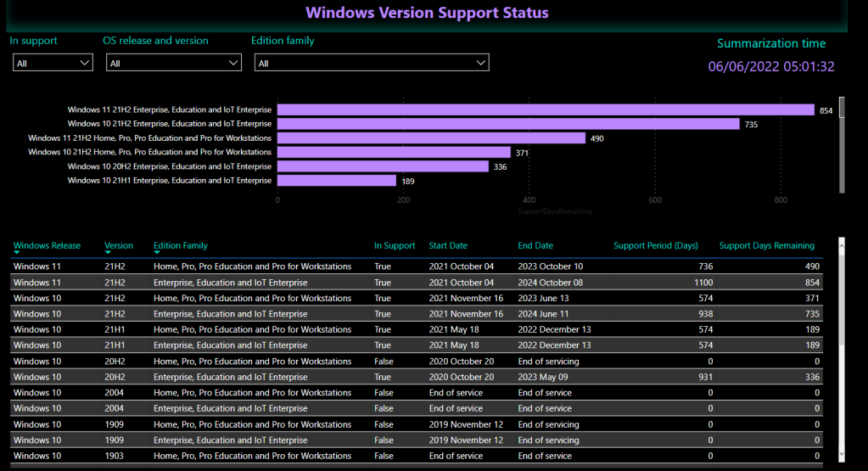Screen dimensions: 868x471
Task: Select the 735-day Windows 10 21H2 bar
Action: coord(508,124)
